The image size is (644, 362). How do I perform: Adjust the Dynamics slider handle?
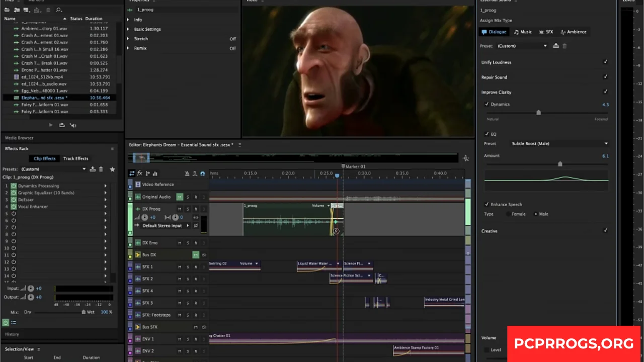(x=538, y=113)
